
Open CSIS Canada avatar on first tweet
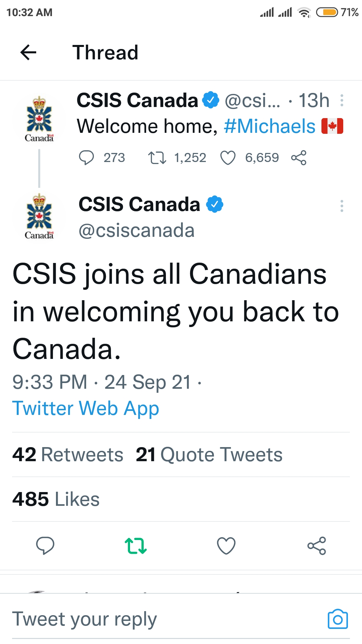[x=39, y=119]
